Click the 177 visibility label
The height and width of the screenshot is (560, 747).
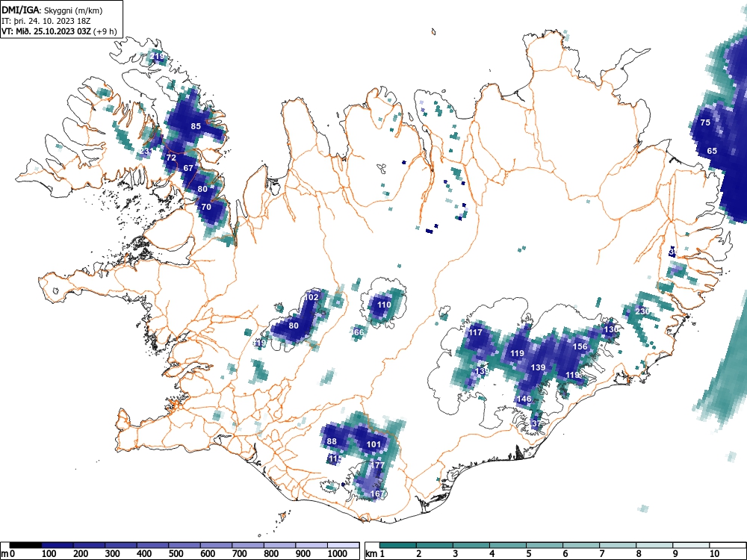(x=377, y=464)
